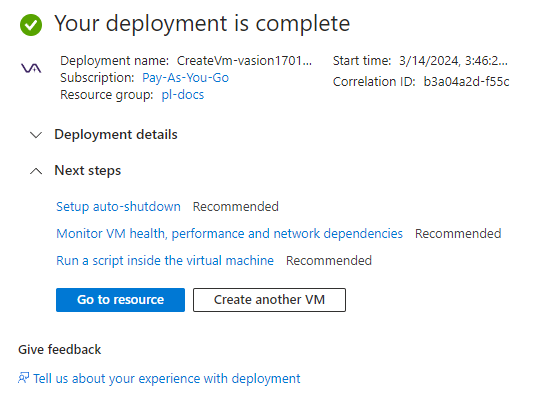
Task: Collapse the Next steps chevron
Action: 36,171
